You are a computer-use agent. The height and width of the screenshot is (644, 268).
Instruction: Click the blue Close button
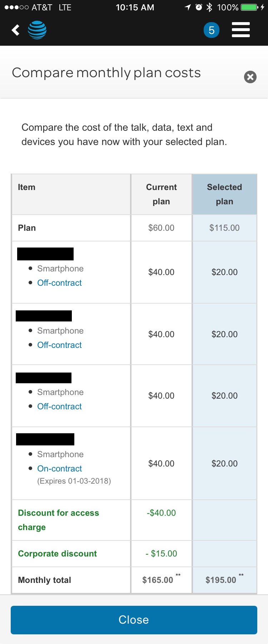(134, 620)
